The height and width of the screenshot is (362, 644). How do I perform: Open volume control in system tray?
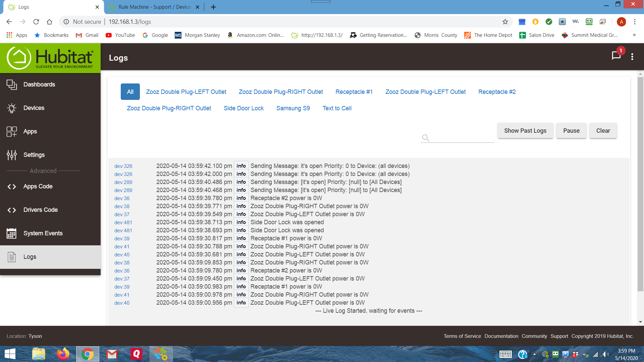pos(605,354)
